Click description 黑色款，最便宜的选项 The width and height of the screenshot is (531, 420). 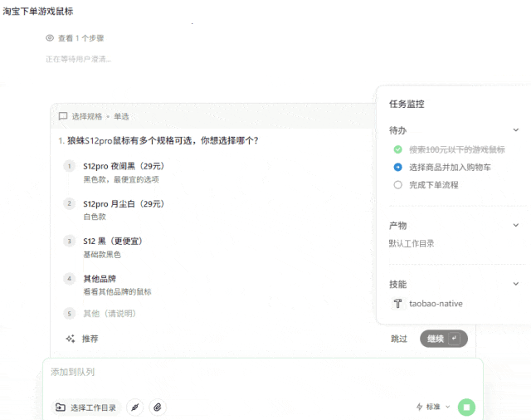click(x=121, y=179)
